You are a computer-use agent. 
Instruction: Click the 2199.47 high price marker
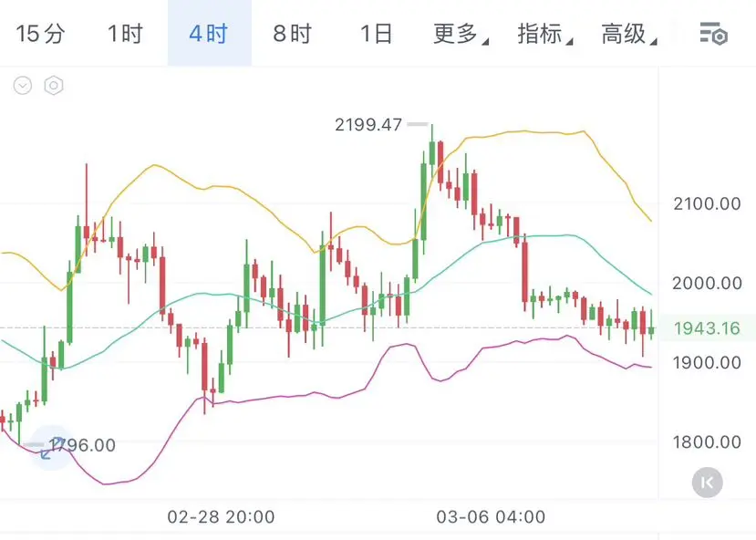tap(368, 125)
